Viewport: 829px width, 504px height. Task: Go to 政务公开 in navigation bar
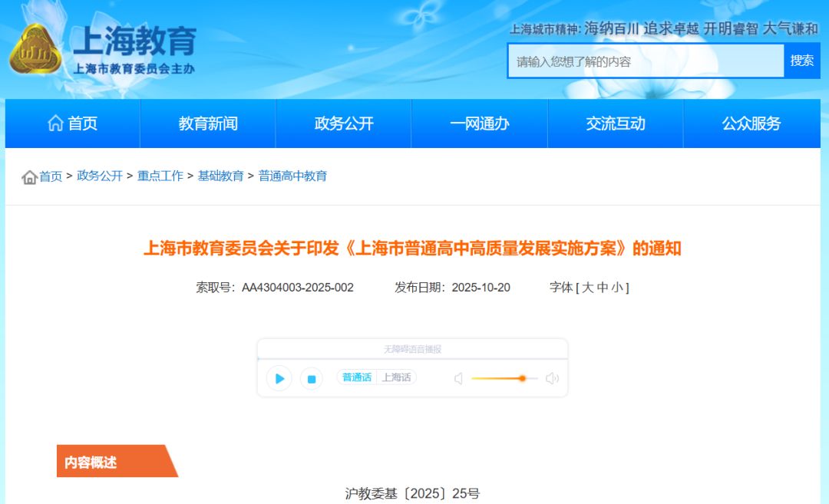(344, 124)
